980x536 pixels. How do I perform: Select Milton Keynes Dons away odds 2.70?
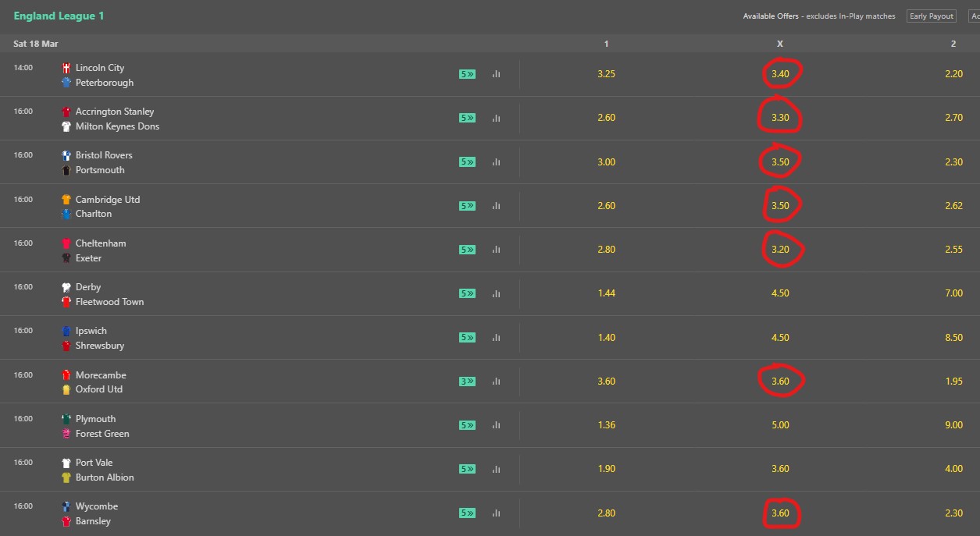(953, 118)
